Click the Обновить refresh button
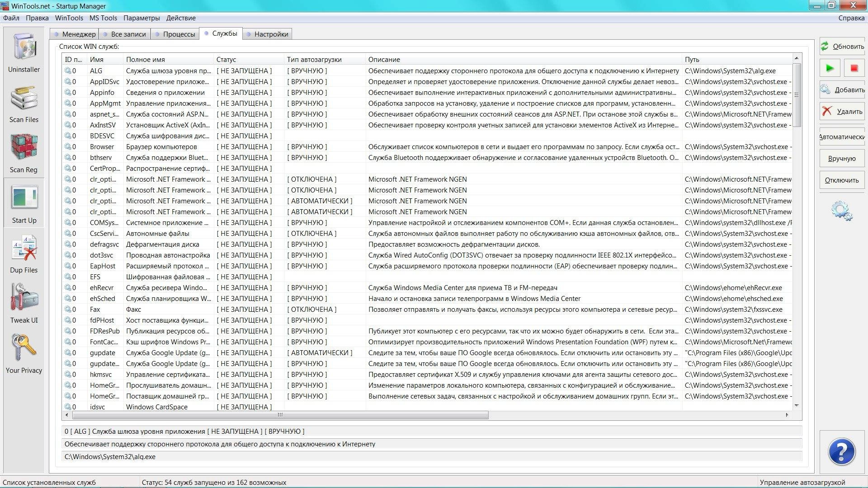 [x=842, y=46]
